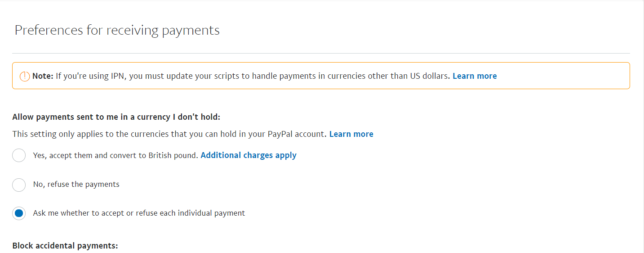Click the 'Block accidental payments:' section heading

pos(65,246)
